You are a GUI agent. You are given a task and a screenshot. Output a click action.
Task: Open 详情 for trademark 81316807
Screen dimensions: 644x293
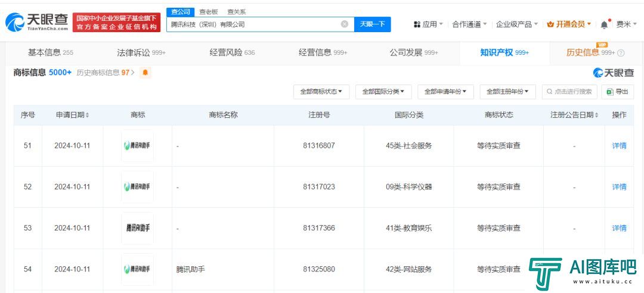click(619, 146)
